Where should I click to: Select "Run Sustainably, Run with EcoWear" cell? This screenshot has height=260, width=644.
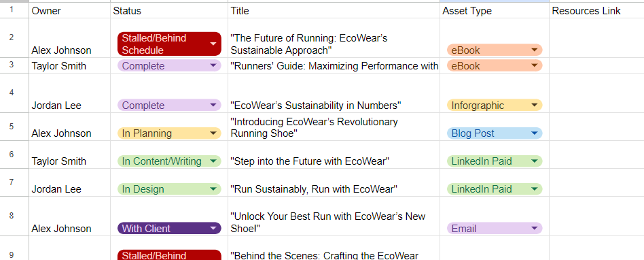(x=334, y=182)
